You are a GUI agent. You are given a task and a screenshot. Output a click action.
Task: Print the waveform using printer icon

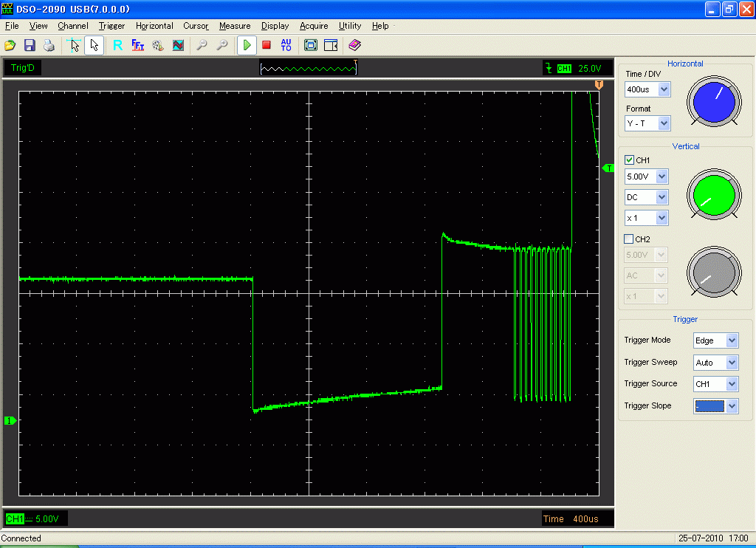(x=49, y=46)
